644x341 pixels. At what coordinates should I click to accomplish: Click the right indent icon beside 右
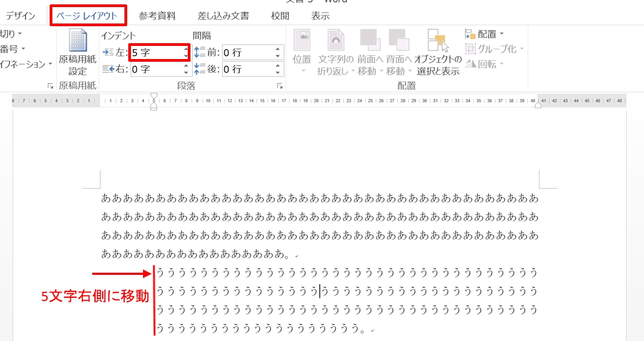click(108, 69)
